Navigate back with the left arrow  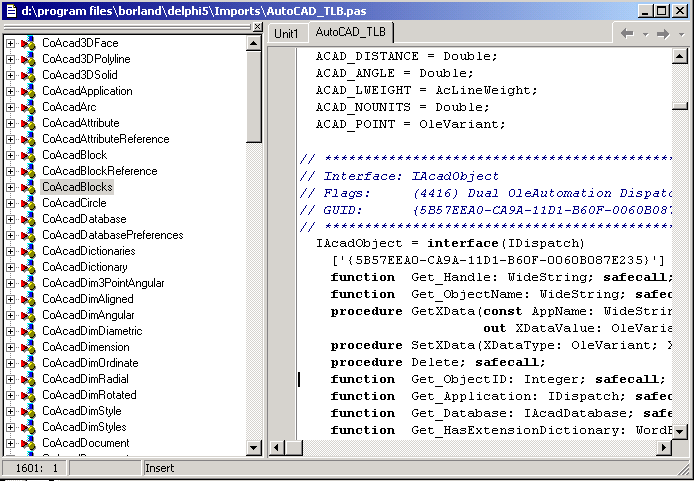tap(627, 34)
